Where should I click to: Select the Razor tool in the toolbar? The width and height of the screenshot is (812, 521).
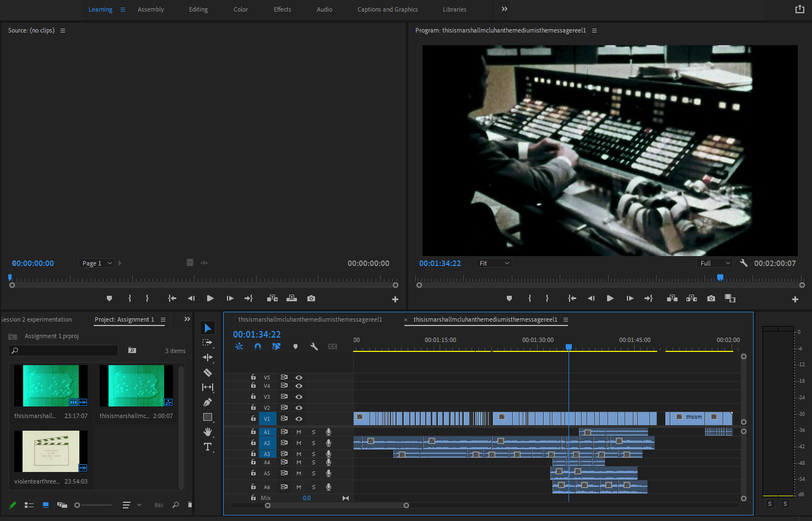[x=208, y=372]
